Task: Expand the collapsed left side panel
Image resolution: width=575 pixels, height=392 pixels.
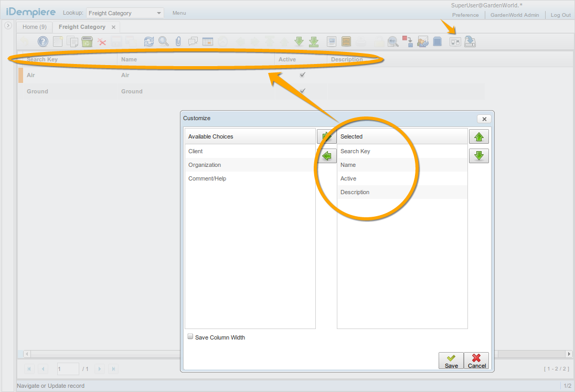Action: [8, 25]
